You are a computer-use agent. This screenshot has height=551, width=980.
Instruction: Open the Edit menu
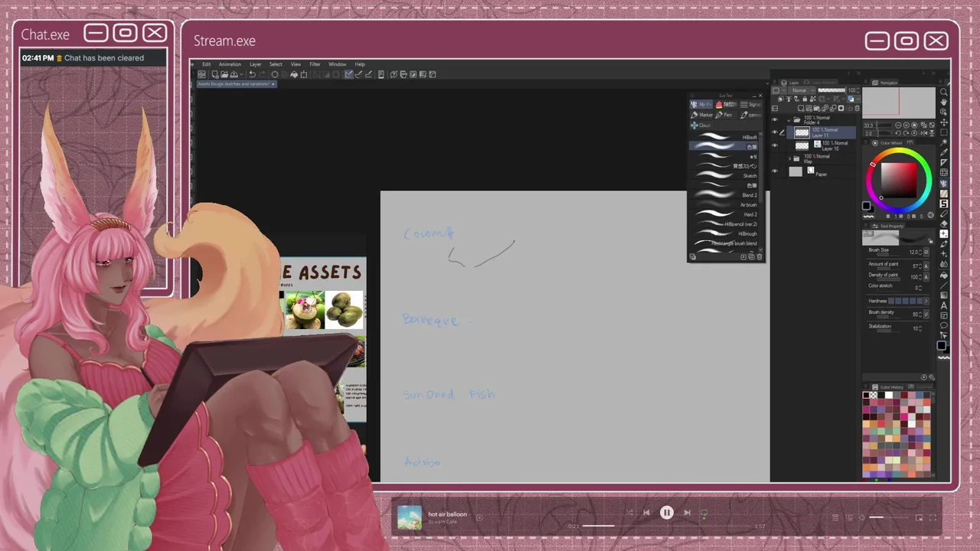207,64
